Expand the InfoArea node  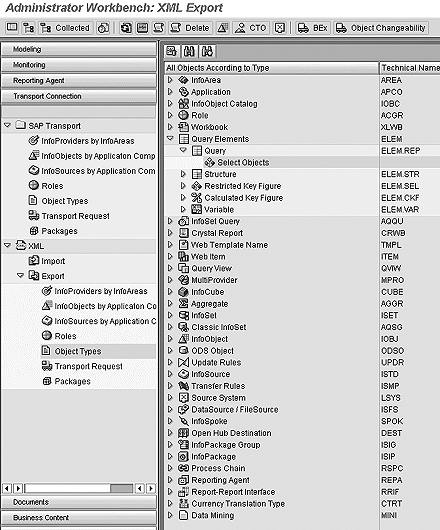point(170,80)
